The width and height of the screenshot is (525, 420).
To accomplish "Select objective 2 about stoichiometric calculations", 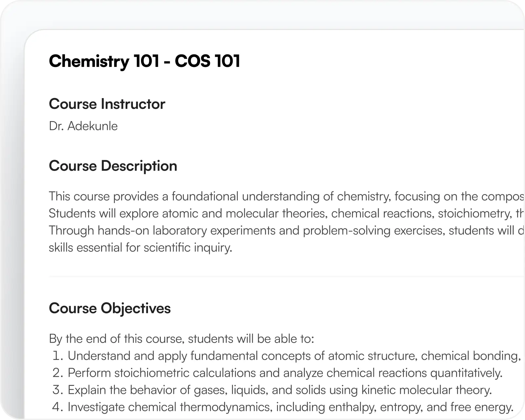I will 285,373.
